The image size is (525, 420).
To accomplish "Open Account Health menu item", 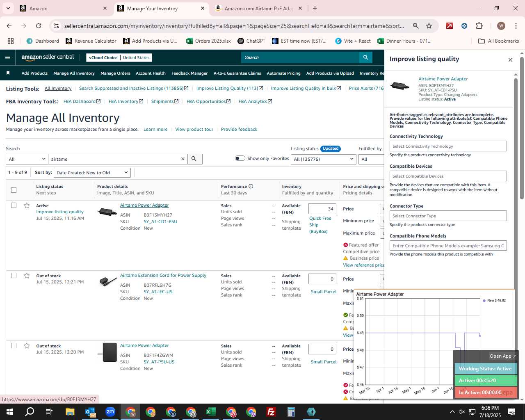I will click(151, 73).
